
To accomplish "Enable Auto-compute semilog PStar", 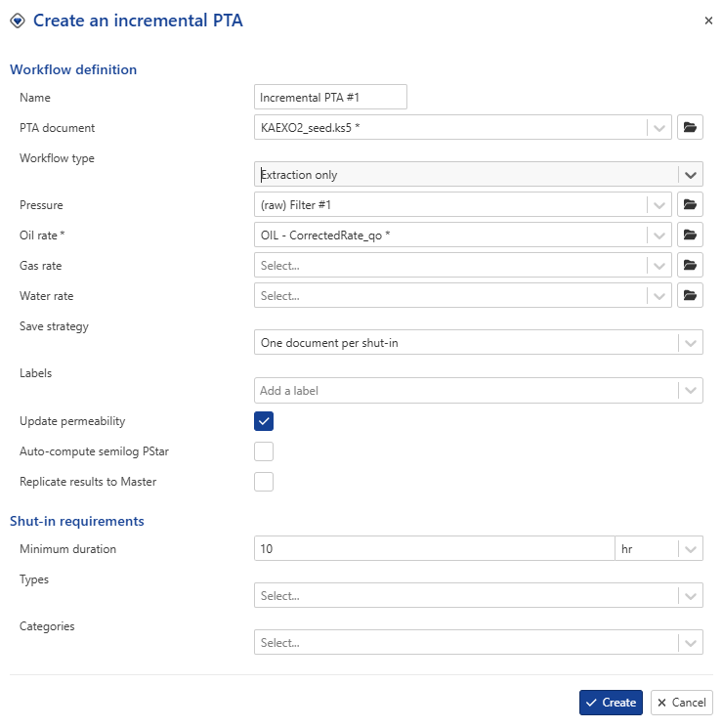I will pyautogui.click(x=264, y=451).
